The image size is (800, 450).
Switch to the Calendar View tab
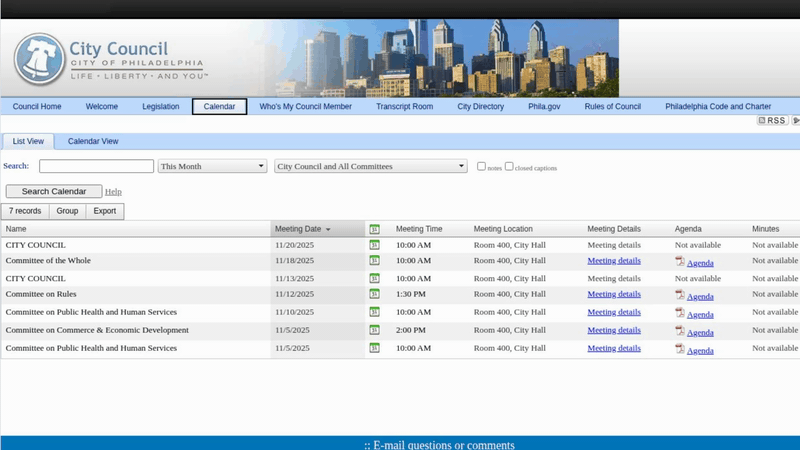pos(93,141)
